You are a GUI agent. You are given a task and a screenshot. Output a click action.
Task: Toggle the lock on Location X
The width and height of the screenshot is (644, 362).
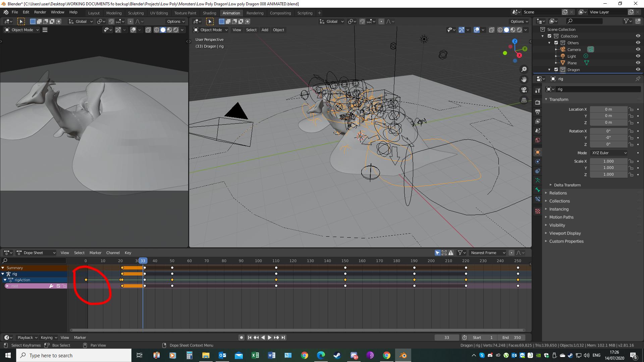point(631,109)
